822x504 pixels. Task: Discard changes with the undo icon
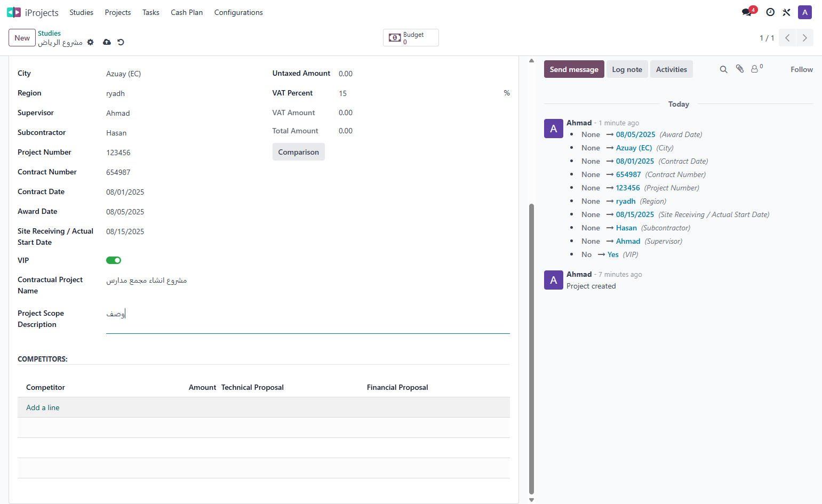121,42
